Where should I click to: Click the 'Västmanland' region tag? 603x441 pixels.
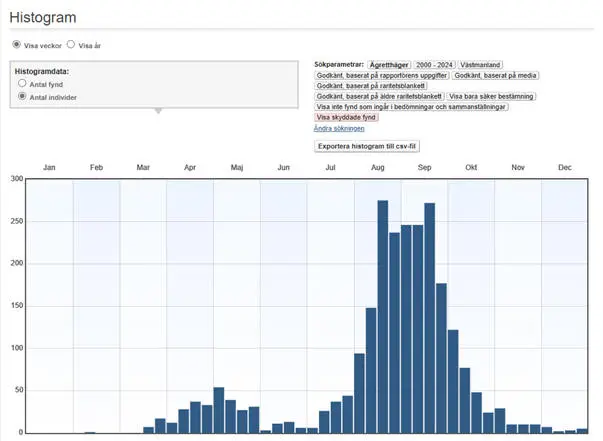tap(480, 64)
